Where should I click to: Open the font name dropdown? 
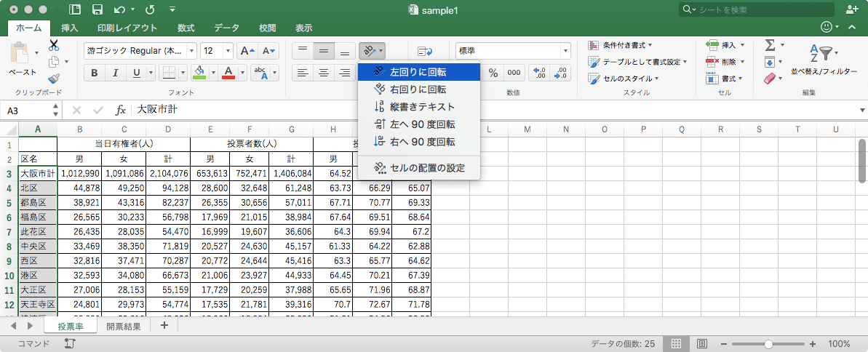(192, 51)
